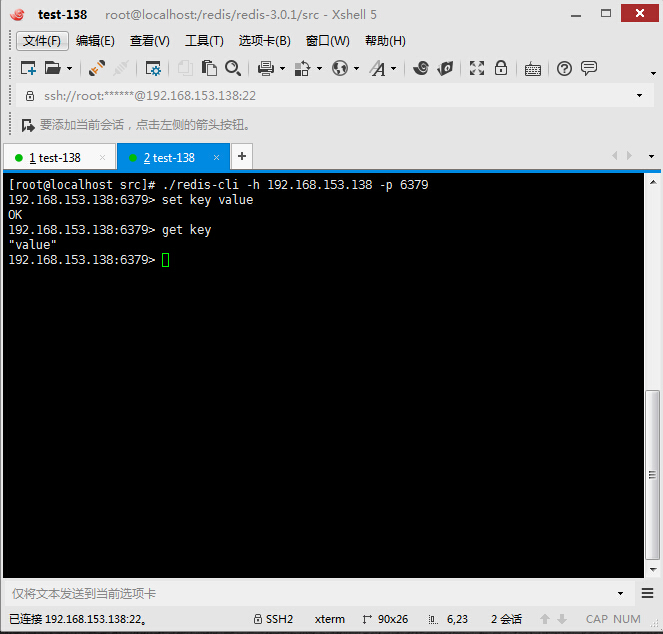
Task: Launch Xftp from the swirl icon
Action: 421,68
